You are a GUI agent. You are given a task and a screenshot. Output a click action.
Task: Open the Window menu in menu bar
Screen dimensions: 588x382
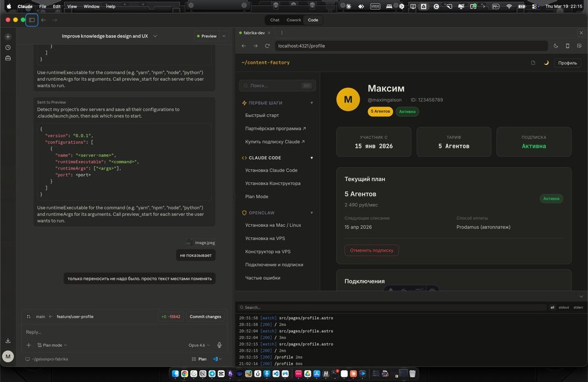[x=92, y=6]
